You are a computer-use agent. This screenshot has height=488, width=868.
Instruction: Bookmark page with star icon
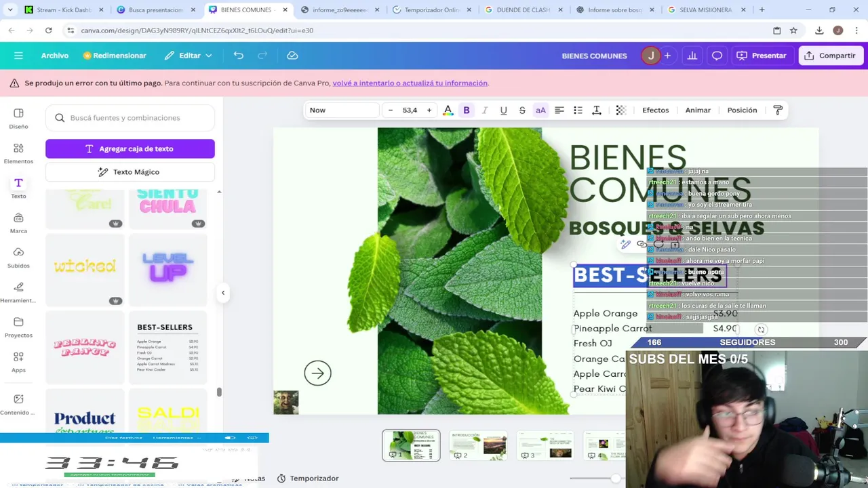click(x=793, y=30)
